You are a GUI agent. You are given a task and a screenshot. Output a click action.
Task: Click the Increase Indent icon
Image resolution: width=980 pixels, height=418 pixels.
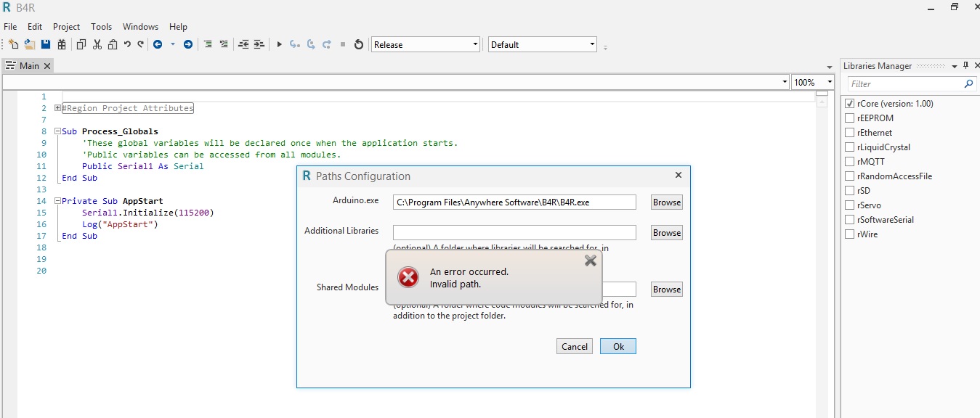[259, 44]
